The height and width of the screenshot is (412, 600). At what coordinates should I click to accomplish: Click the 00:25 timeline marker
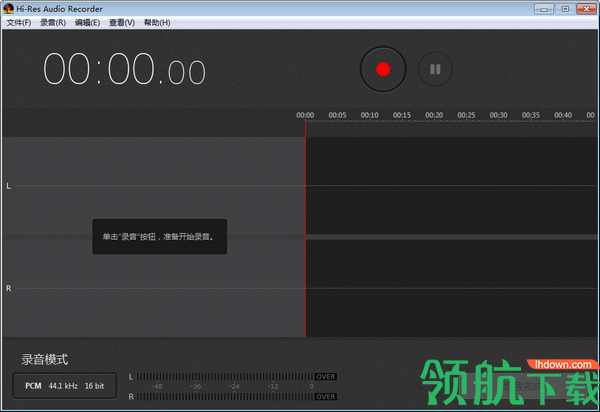coord(466,115)
